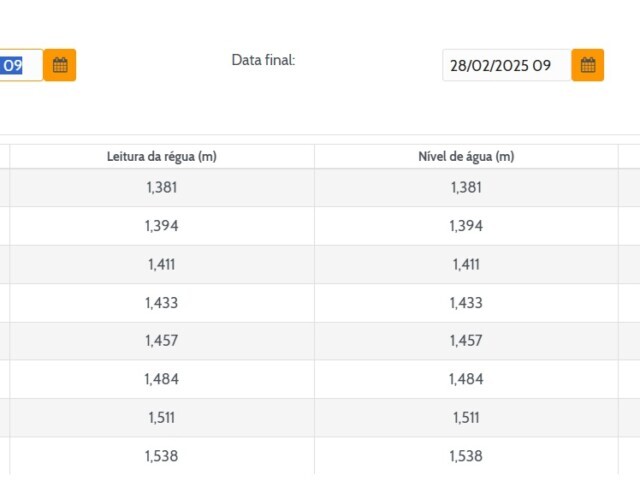The image size is (640, 499).
Task: Click the 1,411 reading in Nível de água
Action: point(466,264)
